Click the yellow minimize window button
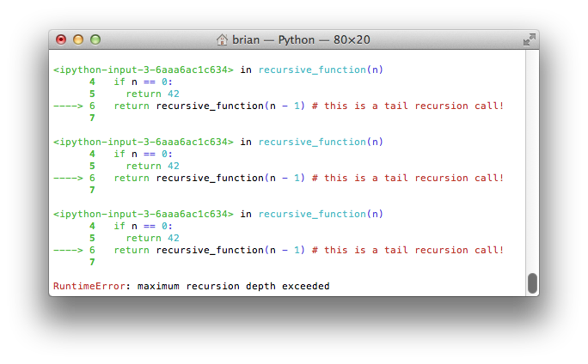This screenshot has width=588, height=364. [78, 39]
